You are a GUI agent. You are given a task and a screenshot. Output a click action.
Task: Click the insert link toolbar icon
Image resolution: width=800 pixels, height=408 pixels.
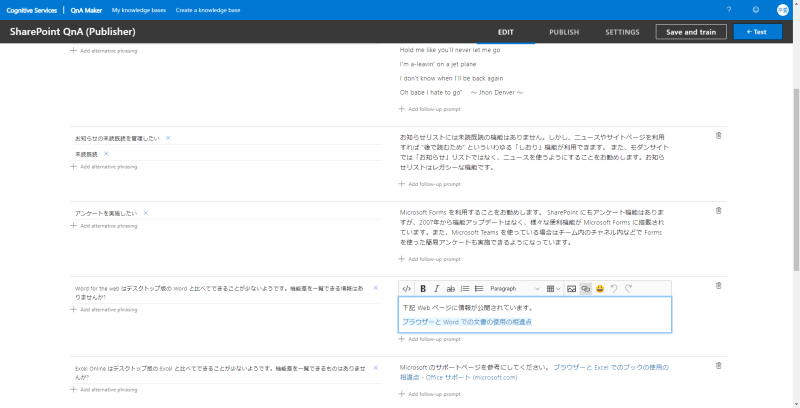586,289
